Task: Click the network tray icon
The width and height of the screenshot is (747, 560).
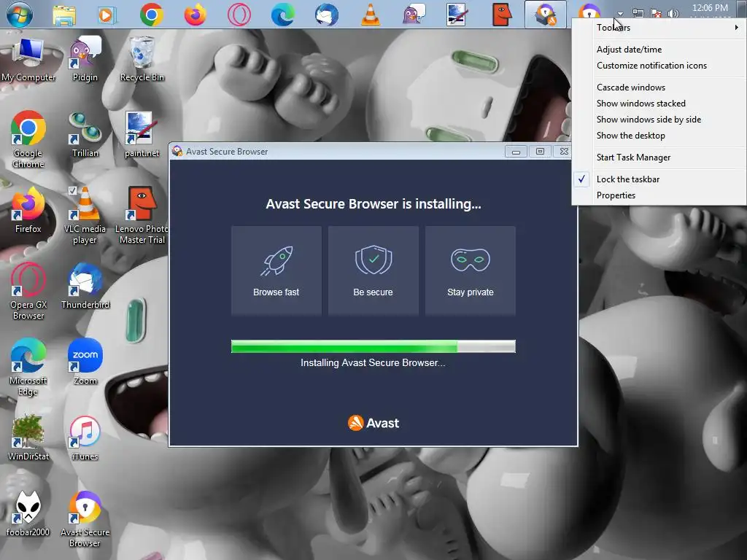Action: pyautogui.click(x=638, y=13)
